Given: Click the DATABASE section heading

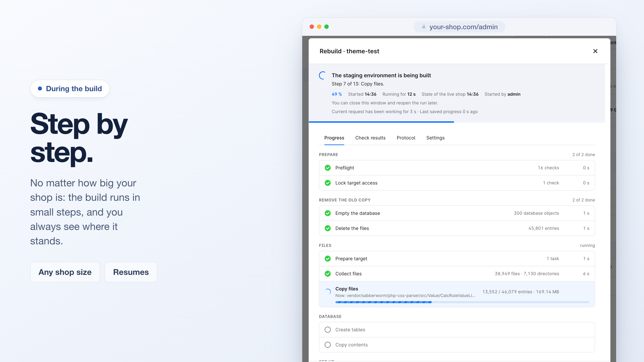Looking at the screenshot, I should (330, 317).
